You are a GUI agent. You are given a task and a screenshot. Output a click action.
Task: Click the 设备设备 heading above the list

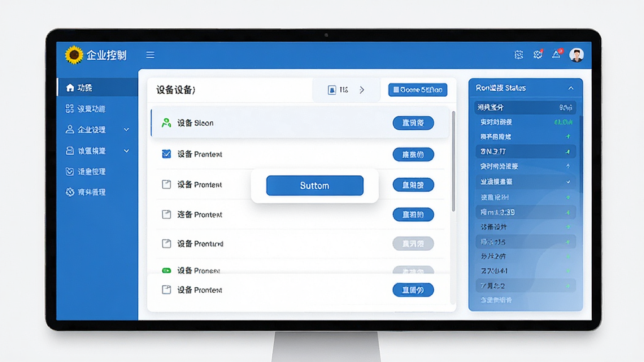tap(176, 90)
